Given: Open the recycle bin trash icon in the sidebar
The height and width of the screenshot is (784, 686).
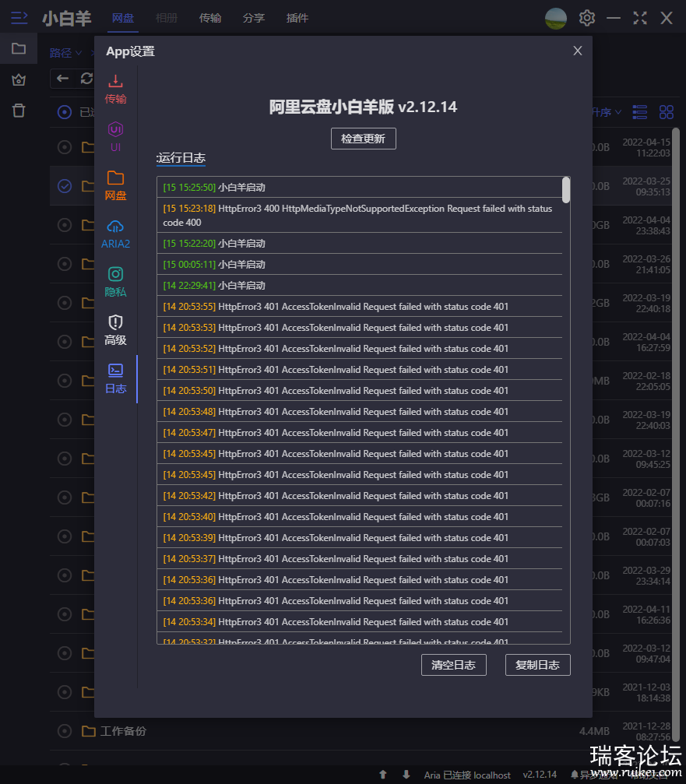Looking at the screenshot, I should 19,111.
